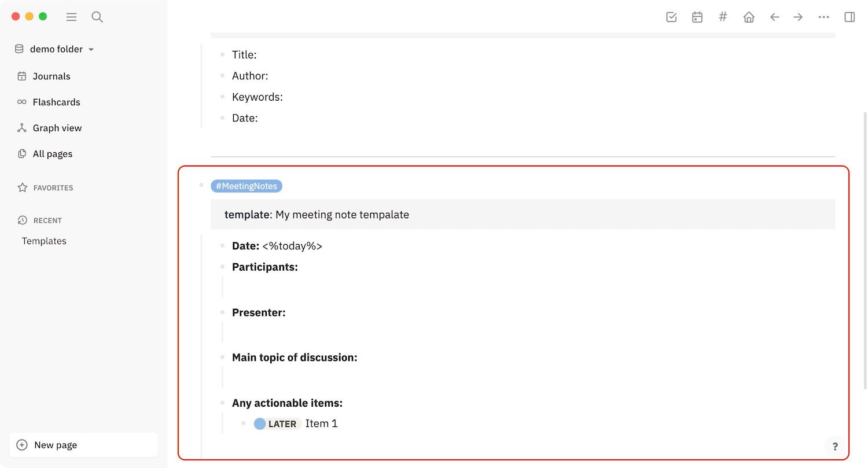Toggle the right sidebar
Image resolution: width=868 pixels, height=468 pixels.
(x=849, y=17)
